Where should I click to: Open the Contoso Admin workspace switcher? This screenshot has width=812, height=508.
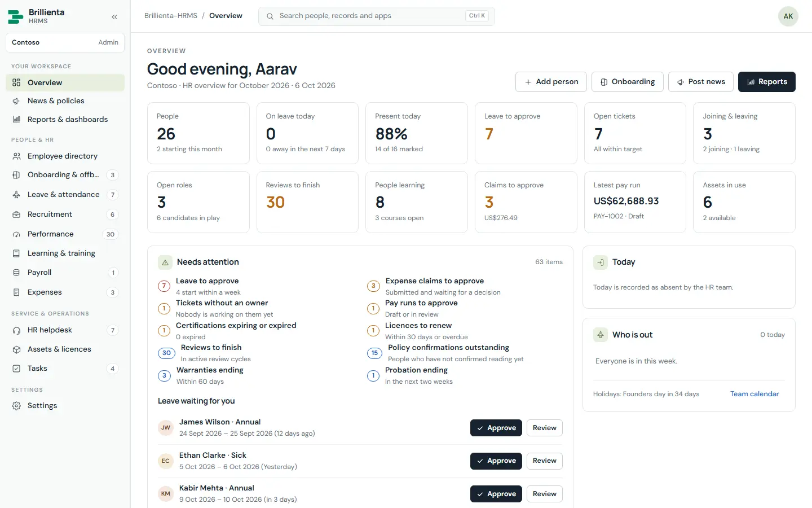(65, 42)
